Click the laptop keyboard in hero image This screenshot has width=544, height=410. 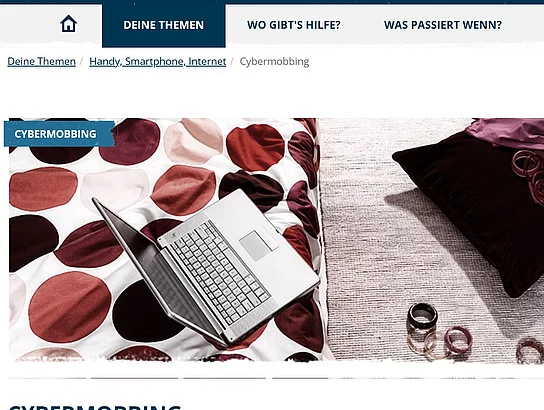[x=220, y=272]
